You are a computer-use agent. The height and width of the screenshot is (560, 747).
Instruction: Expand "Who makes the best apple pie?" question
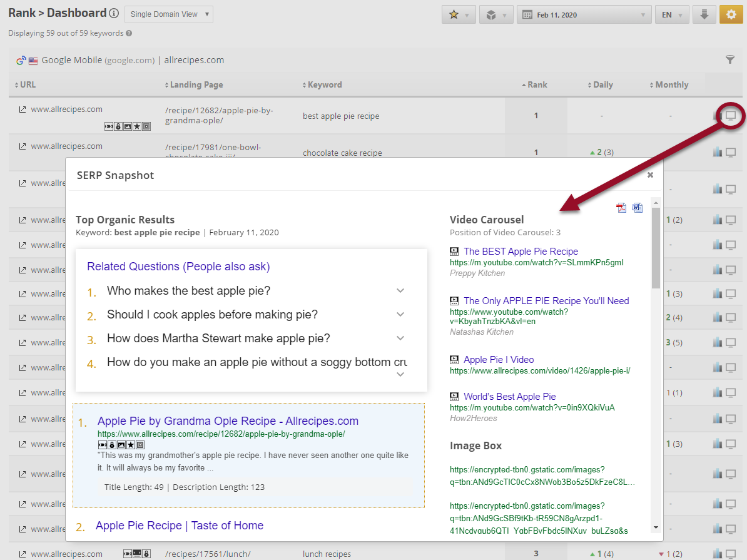pos(400,291)
